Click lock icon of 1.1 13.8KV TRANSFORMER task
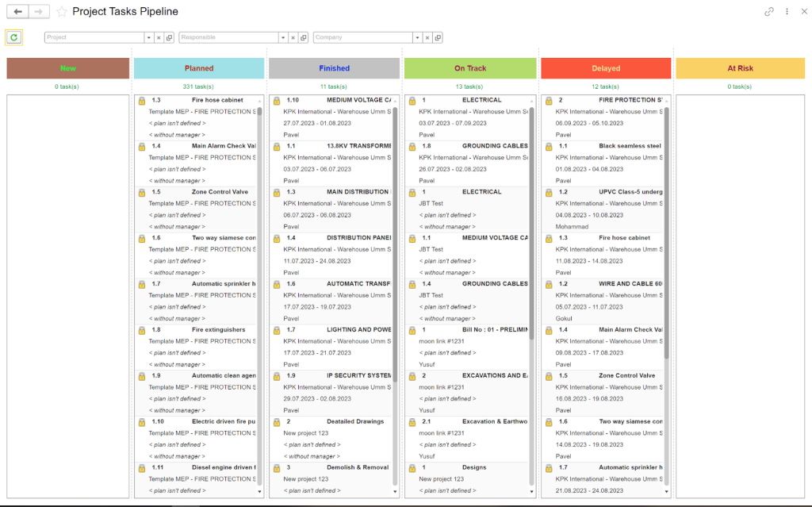 tap(277, 147)
